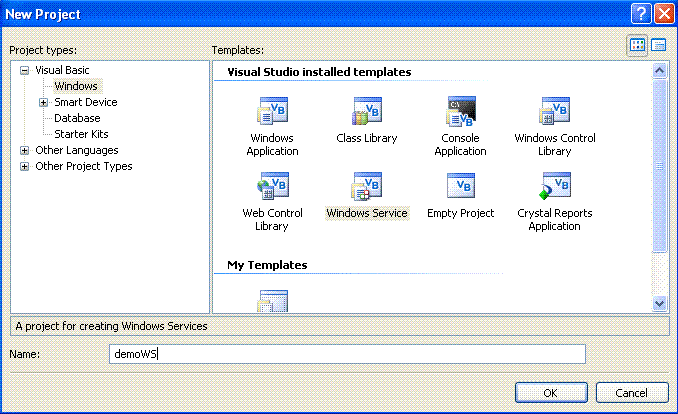Select the Database project type

(77, 118)
